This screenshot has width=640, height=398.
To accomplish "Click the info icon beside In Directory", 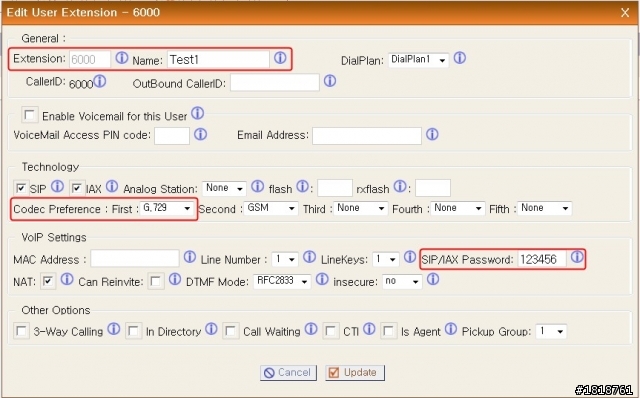I will pos(211,329).
